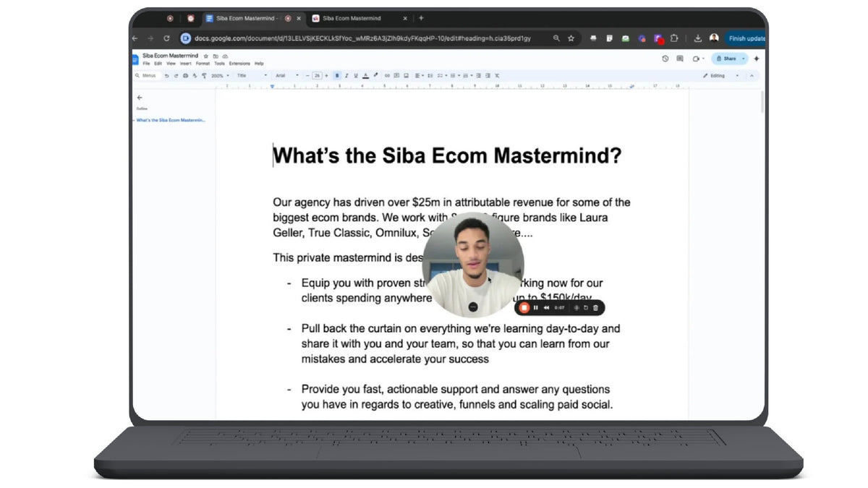Open the Meet video call dropdown
868x488 pixels.
698,59
